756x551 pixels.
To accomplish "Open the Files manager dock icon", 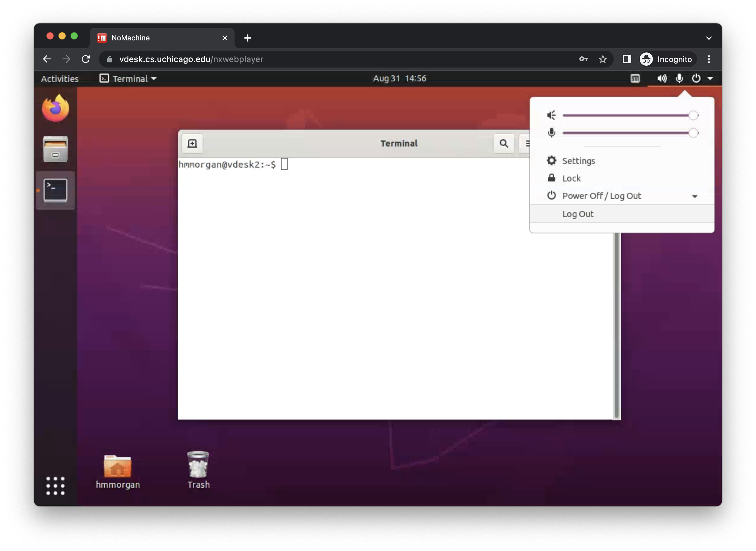I will pos(55,149).
